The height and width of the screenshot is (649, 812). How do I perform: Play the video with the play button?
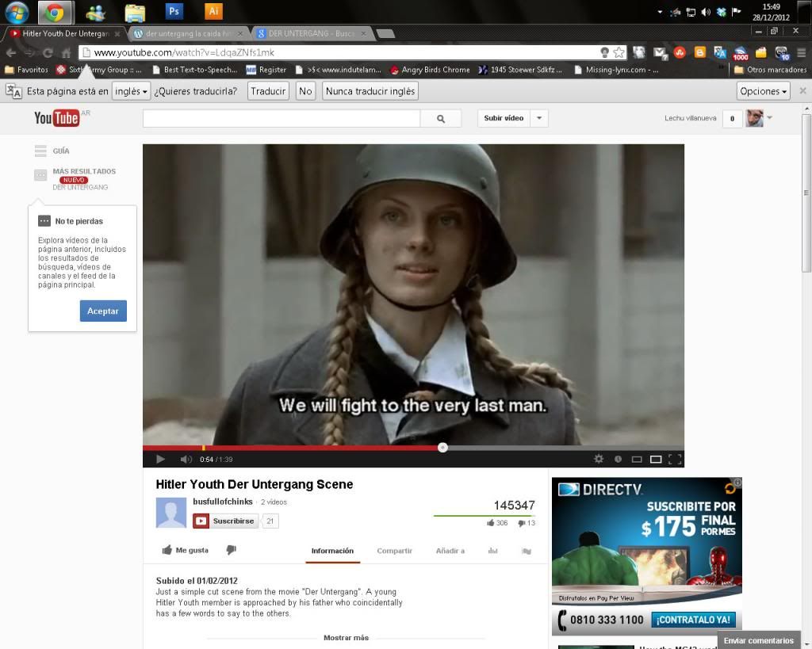coord(160,459)
